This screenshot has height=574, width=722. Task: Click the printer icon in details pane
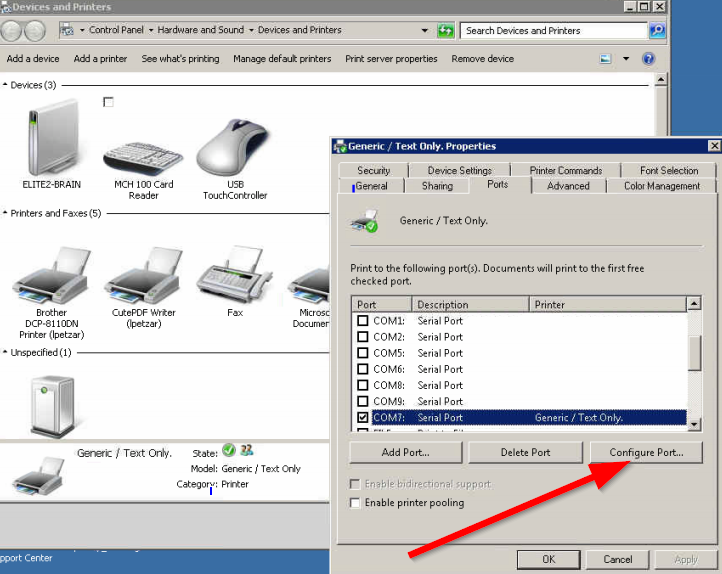39,476
